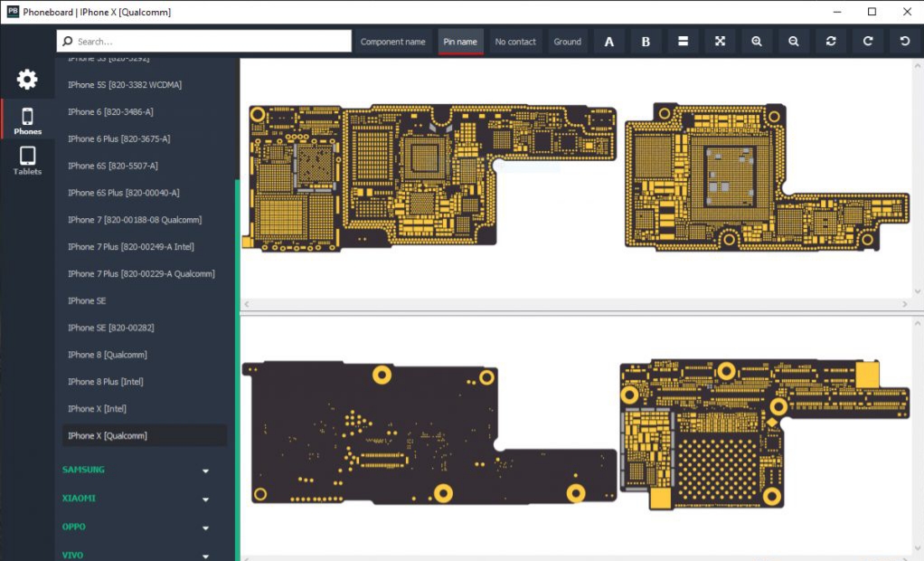924x561 pixels.
Task: Toggle Component name display
Action: coord(392,42)
